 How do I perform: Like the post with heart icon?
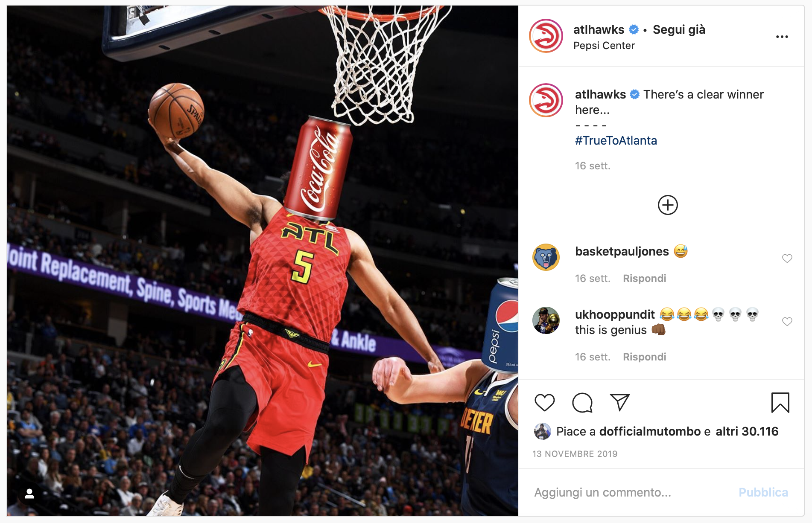544,402
